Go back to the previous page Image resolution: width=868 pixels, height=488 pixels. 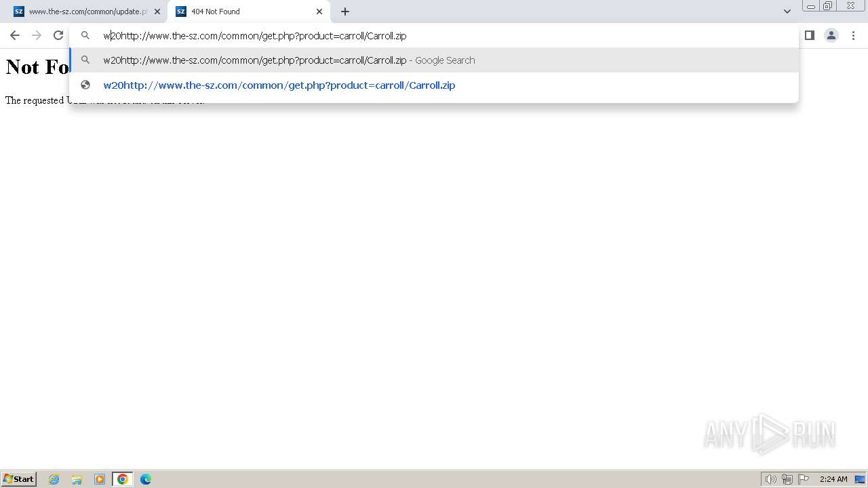tap(15, 35)
